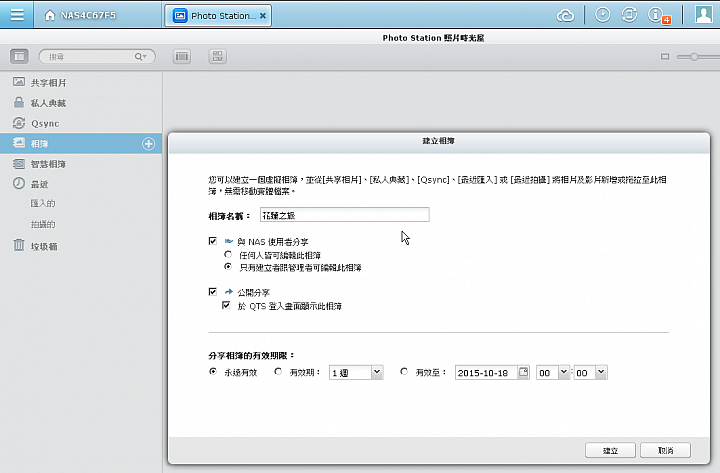Click the NAS share arrow icon
The width and height of the screenshot is (720, 473).
pos(229,241)
